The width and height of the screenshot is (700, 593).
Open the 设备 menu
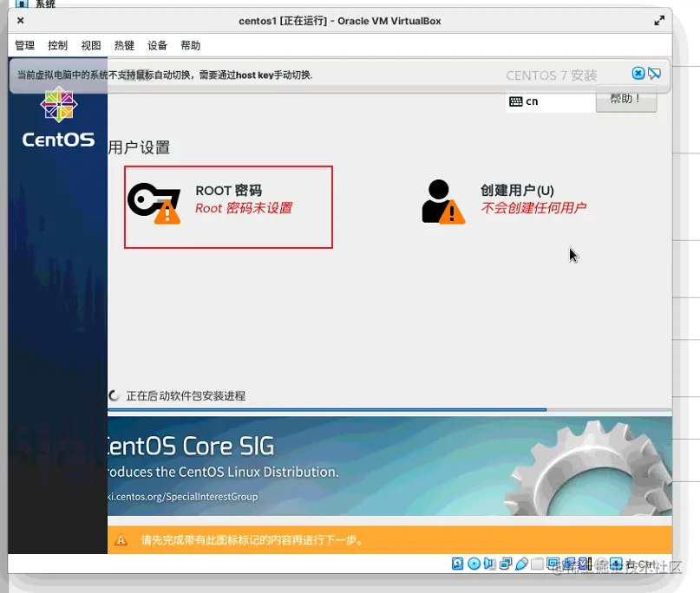click(x=157, y=45)
